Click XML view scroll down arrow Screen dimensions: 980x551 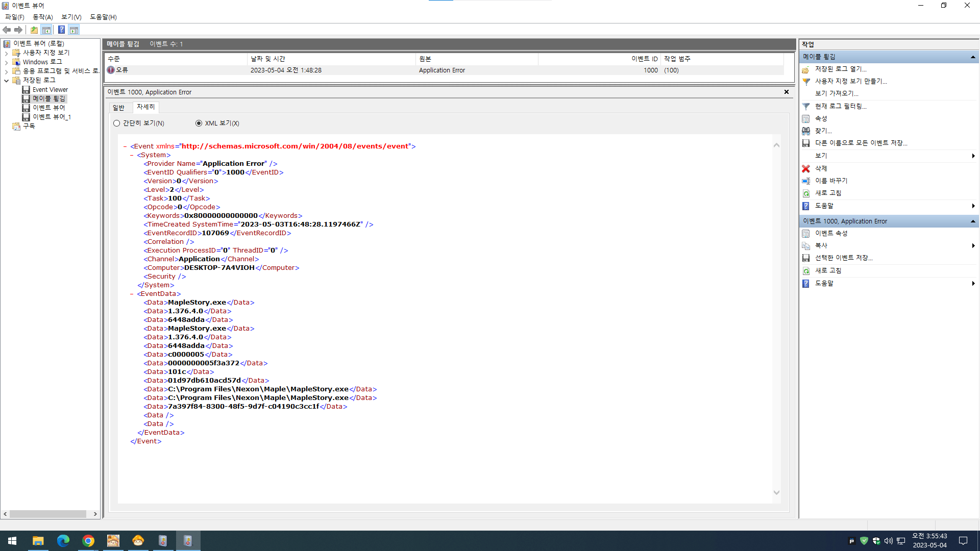coord(776,493)
